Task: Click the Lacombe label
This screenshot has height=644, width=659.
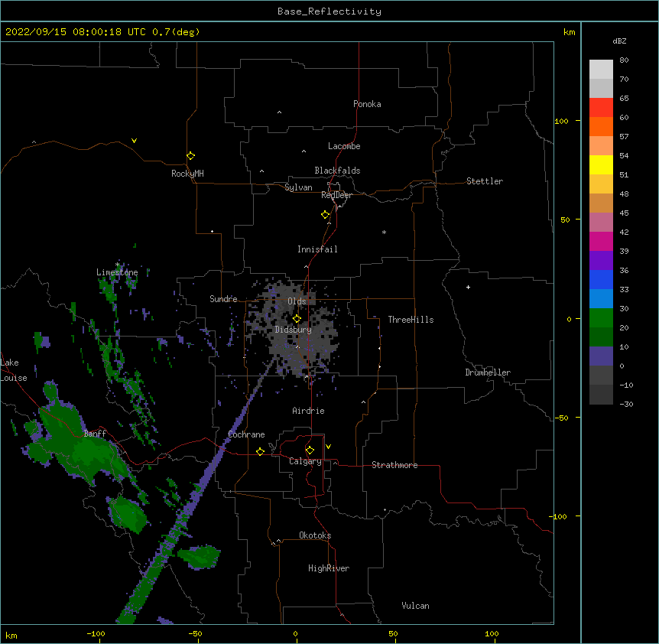Action: click(x=344, y=146)
